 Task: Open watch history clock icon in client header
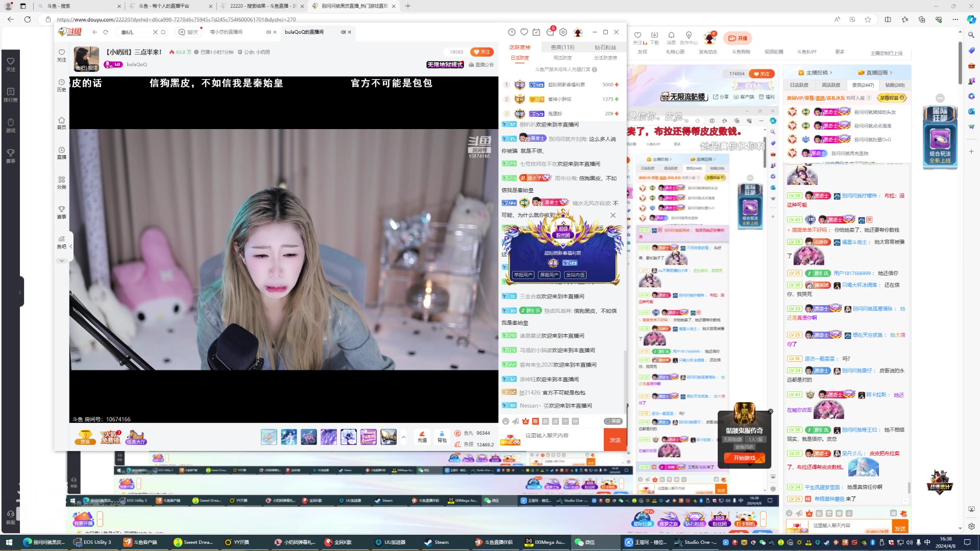511,32
